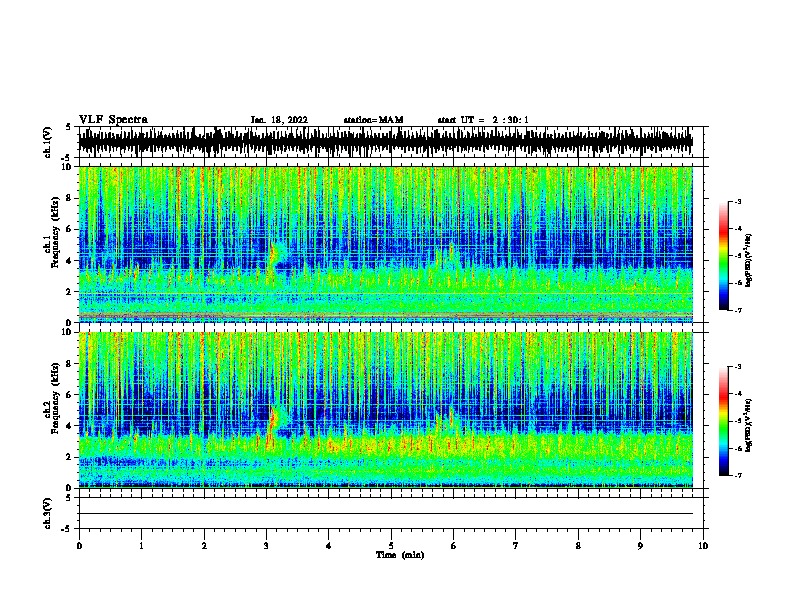Click the time axis "10" tick label
The height and width of the screenshot is (612, 792).
pyautogui.click(x=703, y=546)
